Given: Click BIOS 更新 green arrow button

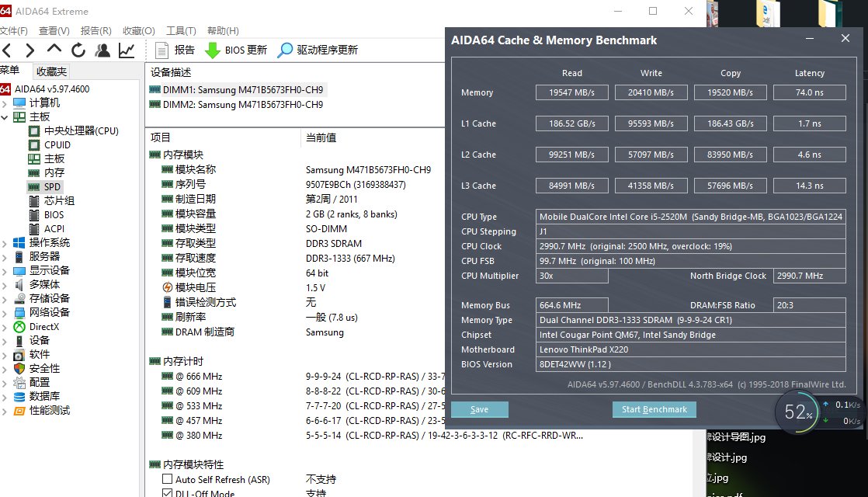Looking at the screenshot, I should point(236,50).
